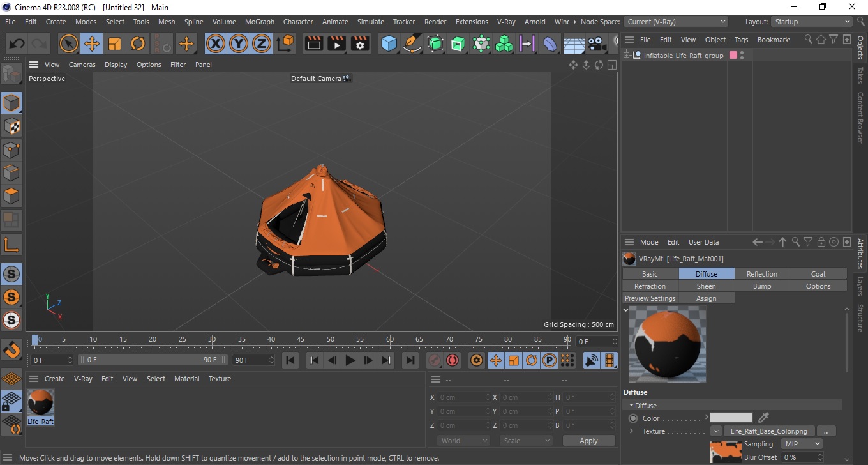Click Preview Settings button

pos(650,298)
